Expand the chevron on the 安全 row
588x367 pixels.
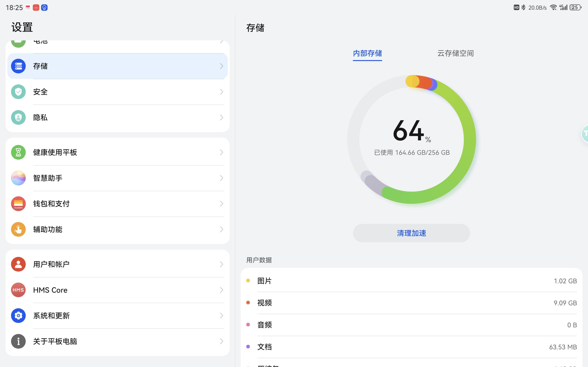[221, 92]
